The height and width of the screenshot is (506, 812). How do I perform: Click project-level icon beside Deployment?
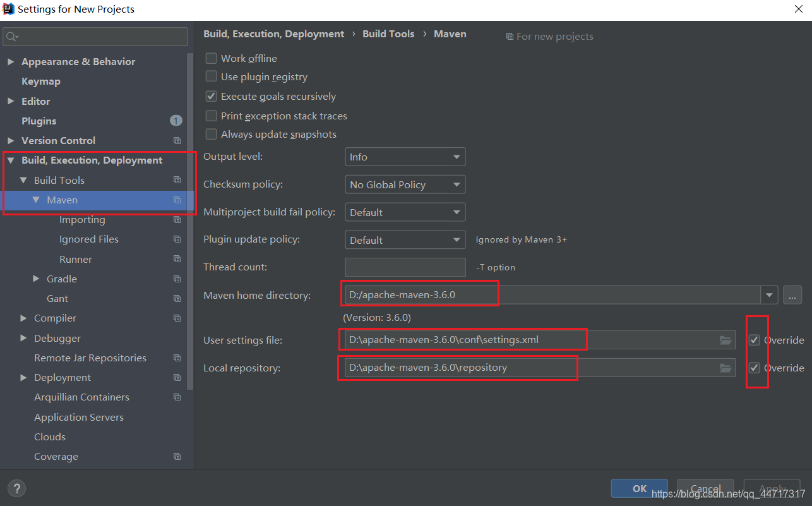pyautogui.click(x=177, y=377)
